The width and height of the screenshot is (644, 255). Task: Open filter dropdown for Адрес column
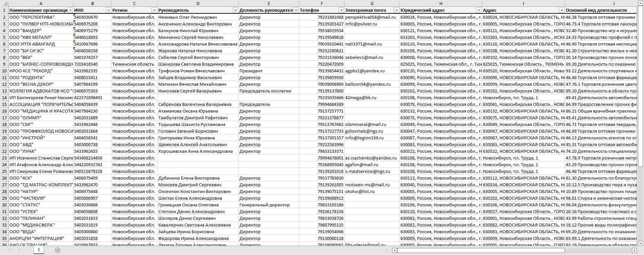coord(562,10)
